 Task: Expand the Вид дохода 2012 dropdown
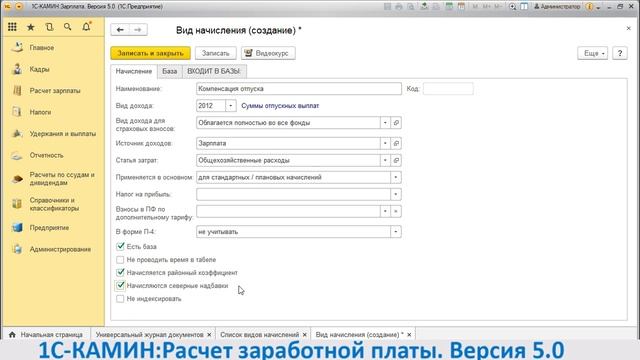coord(231,106)
